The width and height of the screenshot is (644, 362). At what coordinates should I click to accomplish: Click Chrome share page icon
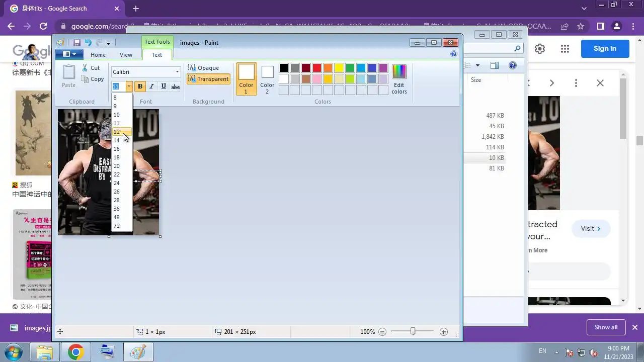tap(565, 26)
